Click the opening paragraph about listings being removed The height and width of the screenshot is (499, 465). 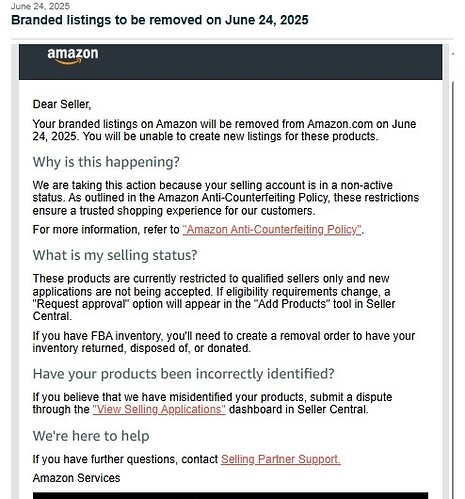224,130
